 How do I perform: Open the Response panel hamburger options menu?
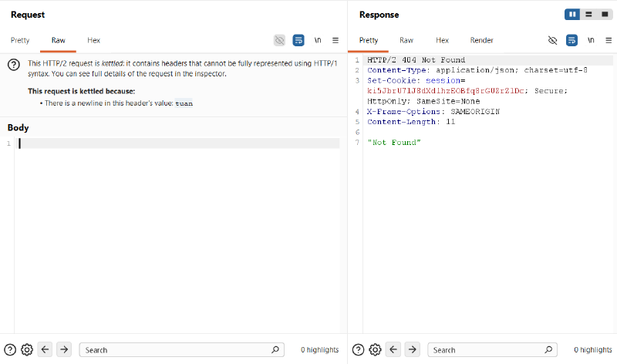609,40
